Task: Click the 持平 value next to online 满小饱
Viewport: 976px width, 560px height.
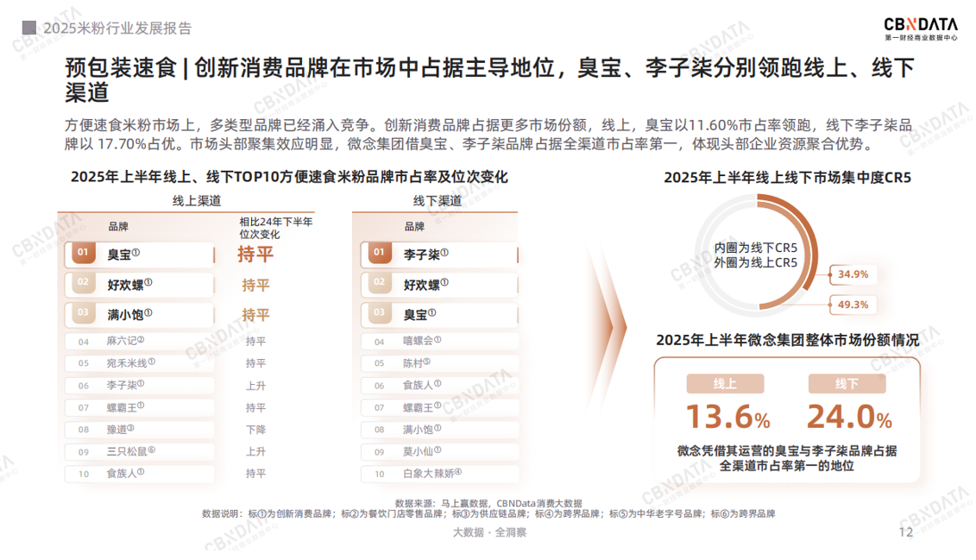Action: (x=255, y=315)
